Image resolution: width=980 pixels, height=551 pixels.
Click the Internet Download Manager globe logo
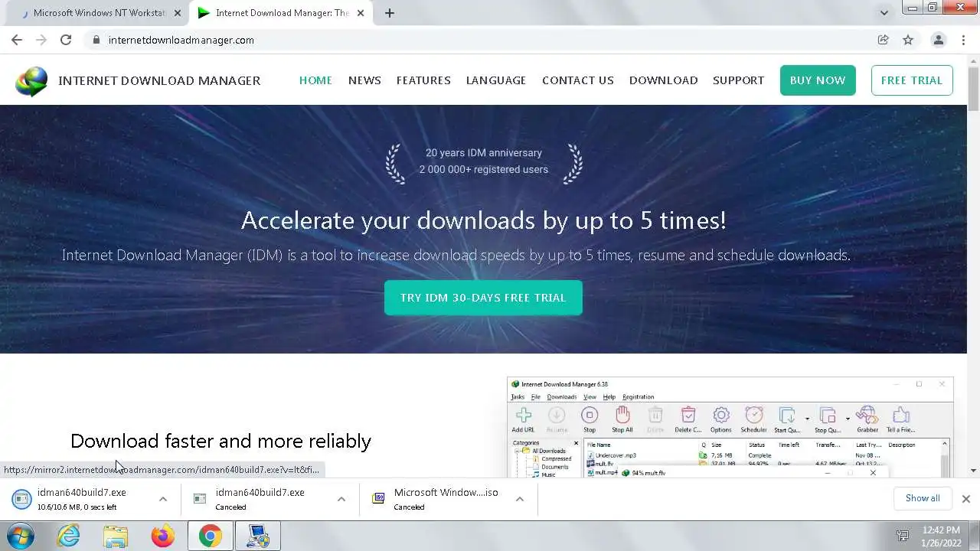[x=31, y=80]
